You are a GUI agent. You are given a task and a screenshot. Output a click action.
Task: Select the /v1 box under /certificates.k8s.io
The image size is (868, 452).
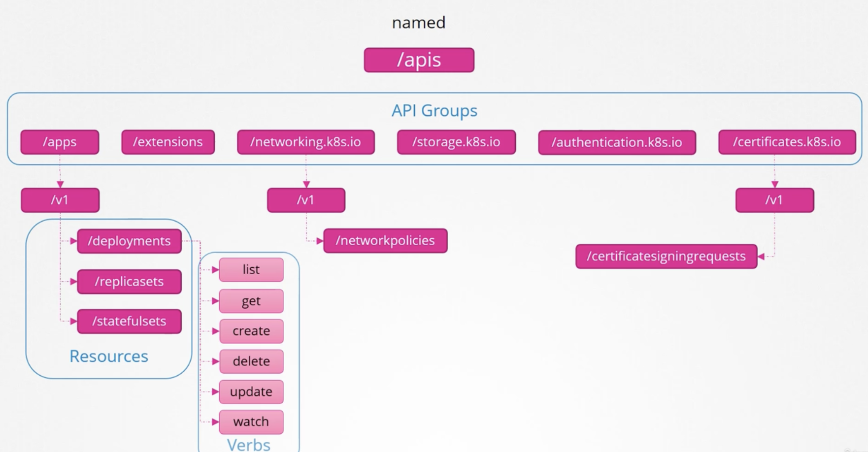click(774, 200)
